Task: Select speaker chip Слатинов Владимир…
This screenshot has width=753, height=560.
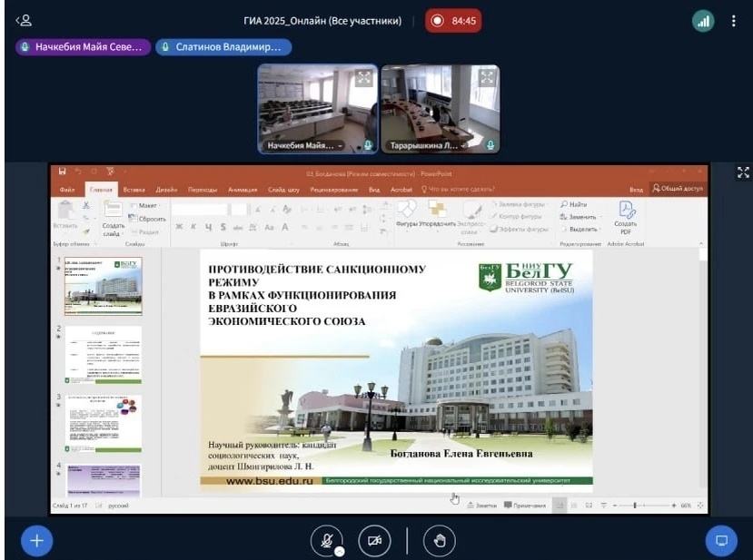Action: coord(223,47)
